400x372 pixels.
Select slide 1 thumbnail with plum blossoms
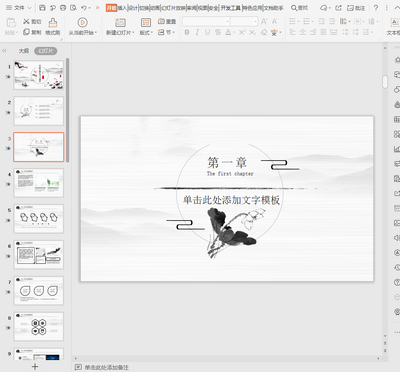point(39,75)
